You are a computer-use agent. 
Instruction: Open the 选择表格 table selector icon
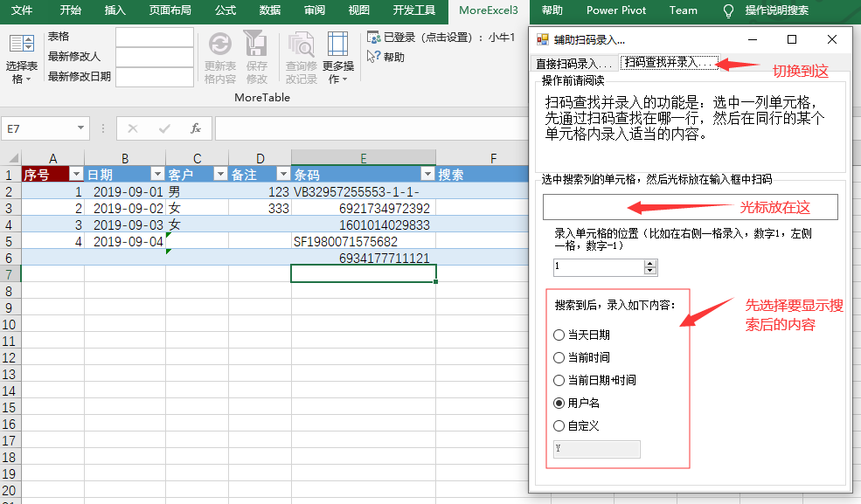point(22,45)
